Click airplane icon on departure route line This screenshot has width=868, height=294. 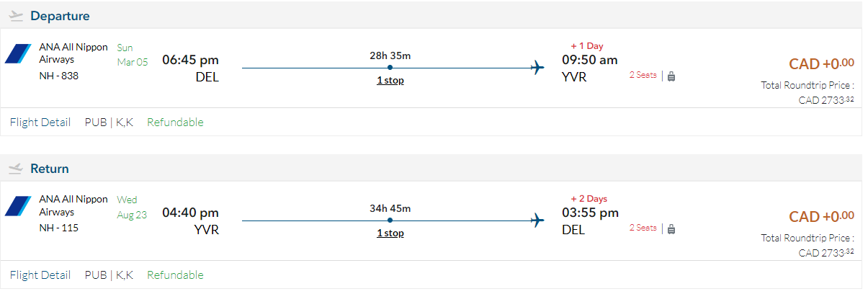537,68
